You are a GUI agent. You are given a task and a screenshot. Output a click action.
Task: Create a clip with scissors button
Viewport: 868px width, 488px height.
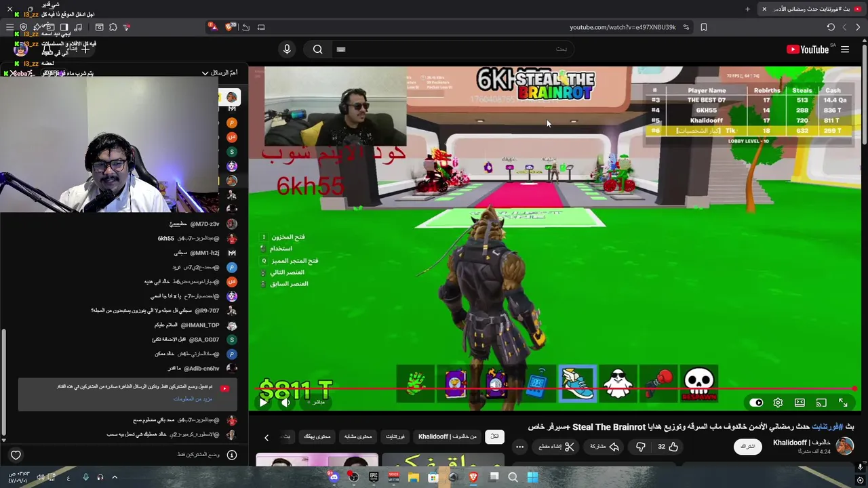click(x=557, y=447)
